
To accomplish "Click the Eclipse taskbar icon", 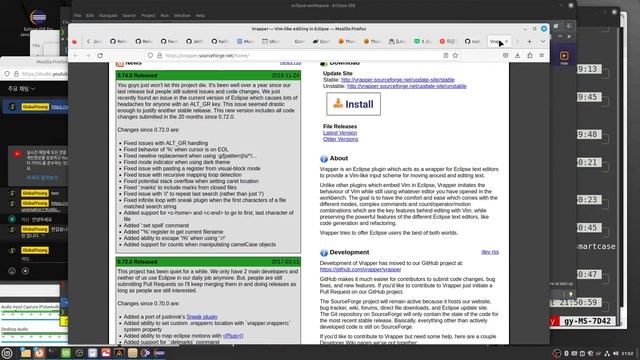I will coord(160,353).
